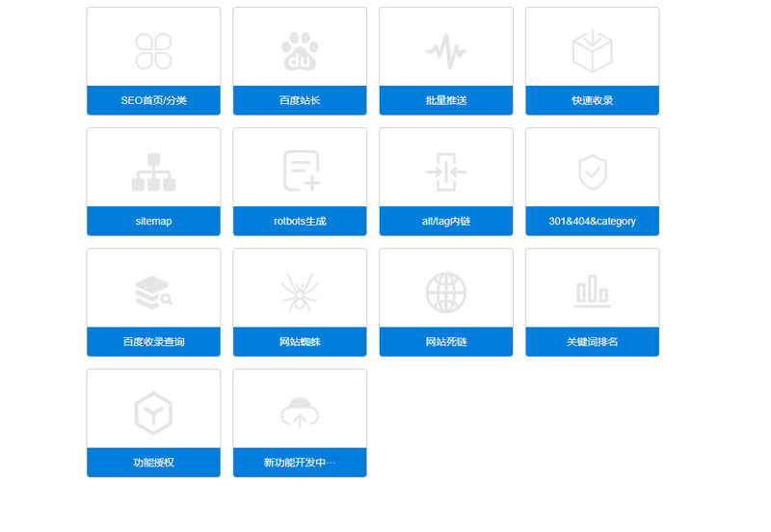The height and width of the screenshot is (532, 771).
Task: Click the four-leaf clover SEO icon
Action: click(153, 51)
